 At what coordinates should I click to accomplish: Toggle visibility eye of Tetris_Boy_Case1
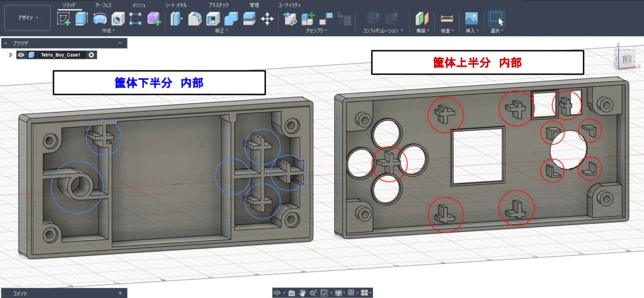21,55
